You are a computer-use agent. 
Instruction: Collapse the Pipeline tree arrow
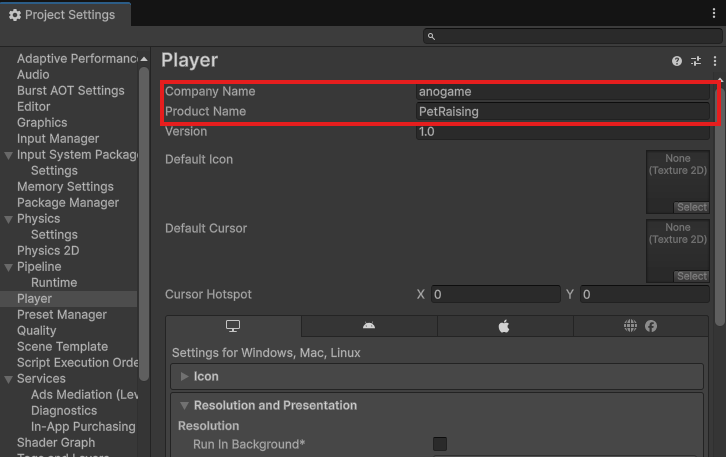[x=8, y=267]
